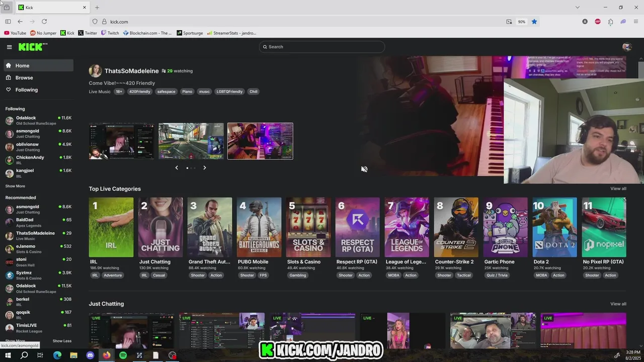The width and height of the screenshot is (644, 362).
Task: Click the browser back arrow
Action: [x=20, y=22]
